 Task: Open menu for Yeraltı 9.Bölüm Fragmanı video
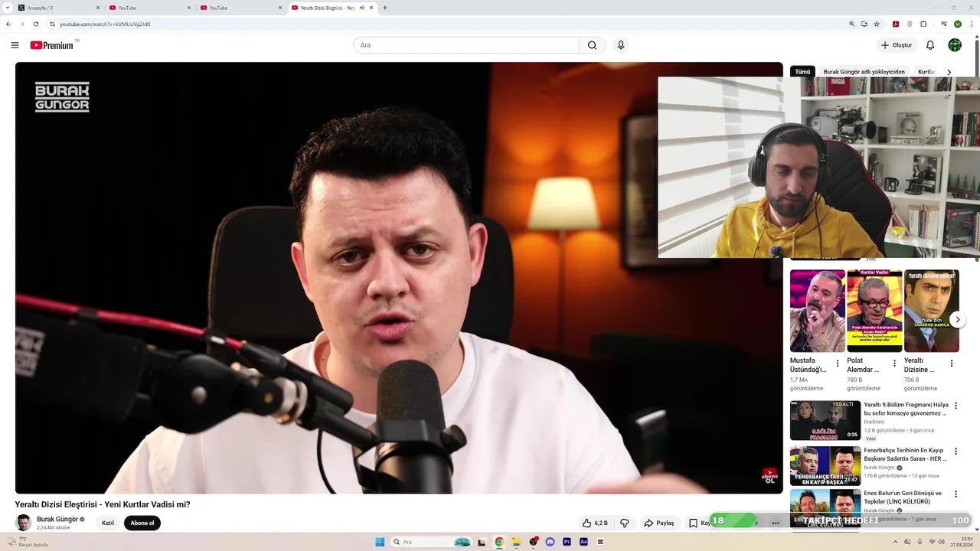955,406
